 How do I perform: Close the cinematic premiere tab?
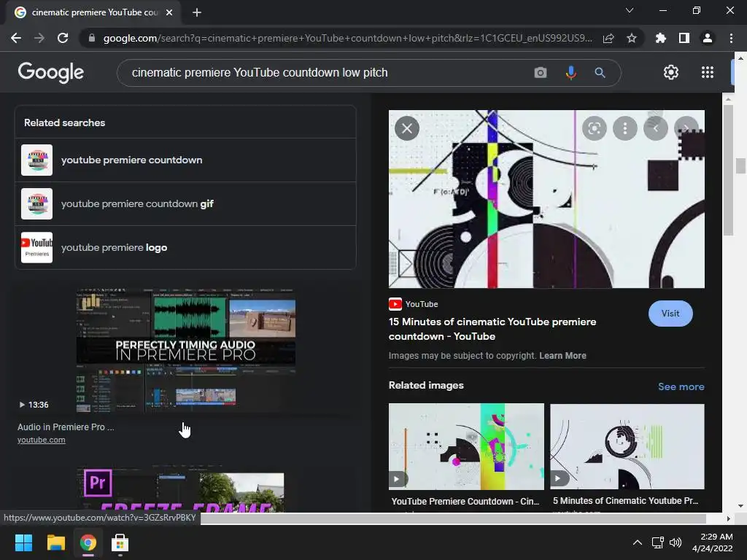click(x=169, y=12)
